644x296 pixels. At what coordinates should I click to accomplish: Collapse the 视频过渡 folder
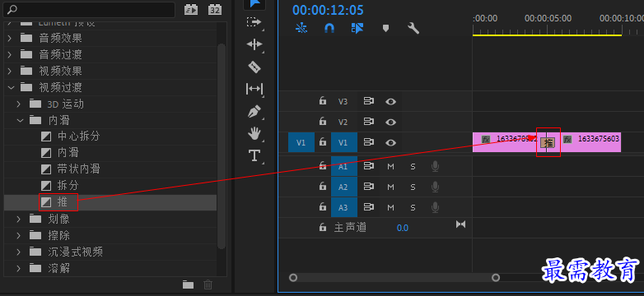click(x=11, y=87)
